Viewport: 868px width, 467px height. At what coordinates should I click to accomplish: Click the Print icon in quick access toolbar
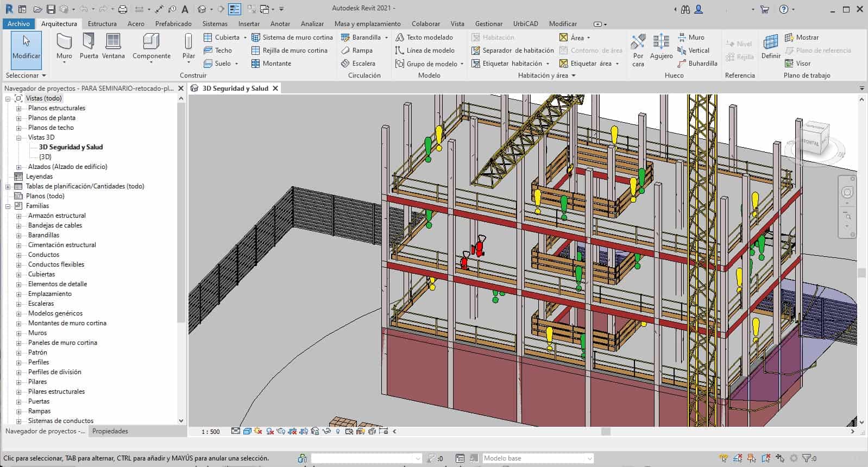click(x=123, y=9)
